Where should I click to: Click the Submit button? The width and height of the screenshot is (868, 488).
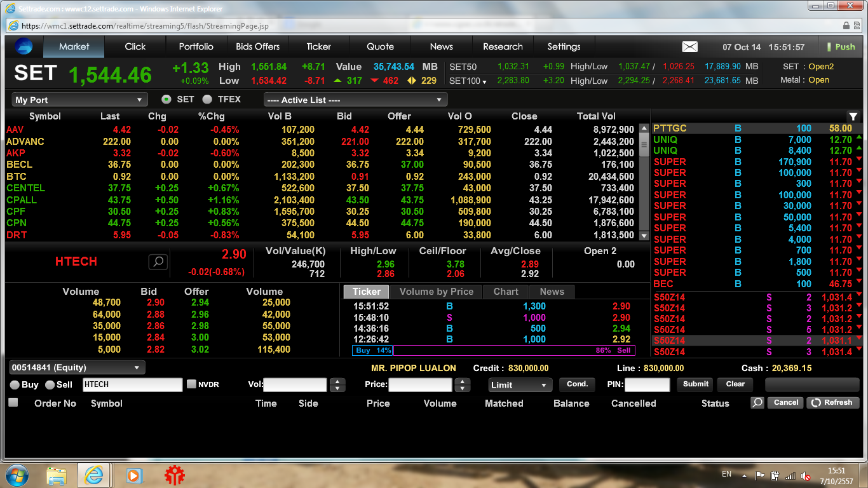click(x=696, y=384)
